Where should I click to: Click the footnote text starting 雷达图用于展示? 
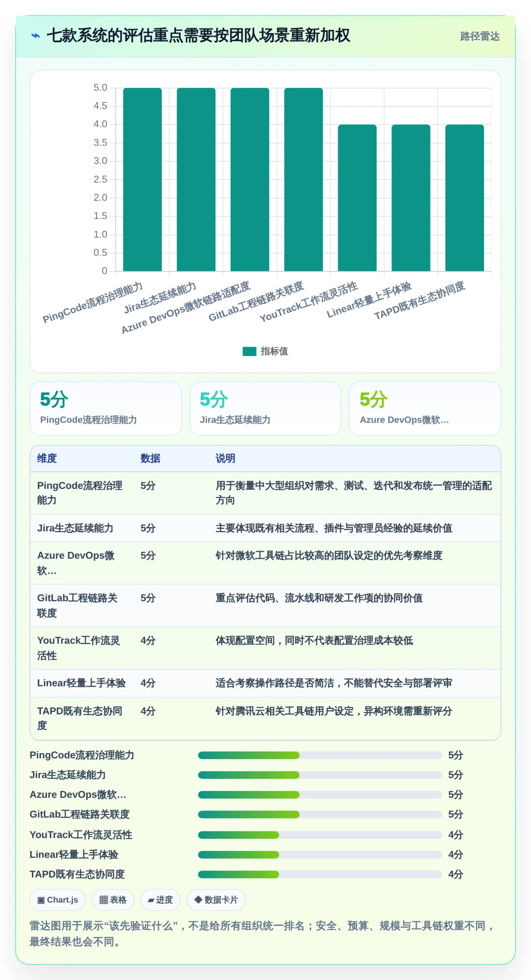point(262,934)
